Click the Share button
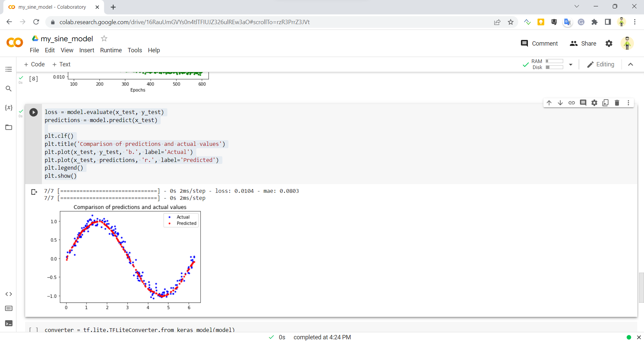 (x=583, y=44)
